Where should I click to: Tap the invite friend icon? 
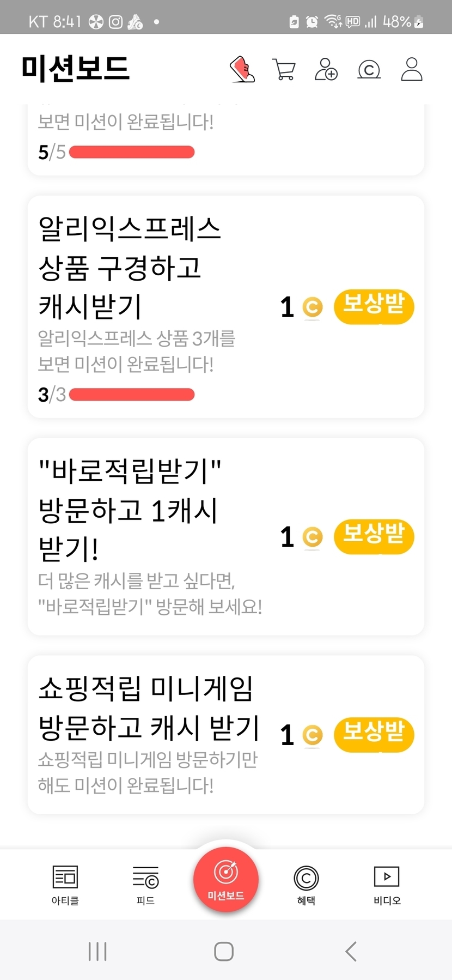326,70
